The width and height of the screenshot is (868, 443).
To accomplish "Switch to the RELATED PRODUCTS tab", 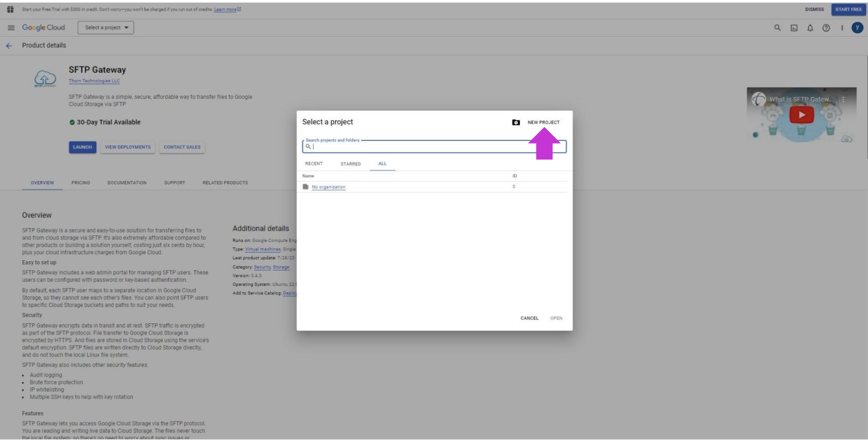I will click(225, 183).
